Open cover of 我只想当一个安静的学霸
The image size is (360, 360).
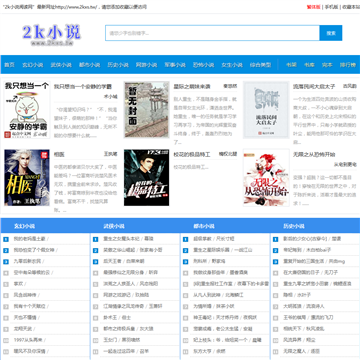tap(27, 110)
